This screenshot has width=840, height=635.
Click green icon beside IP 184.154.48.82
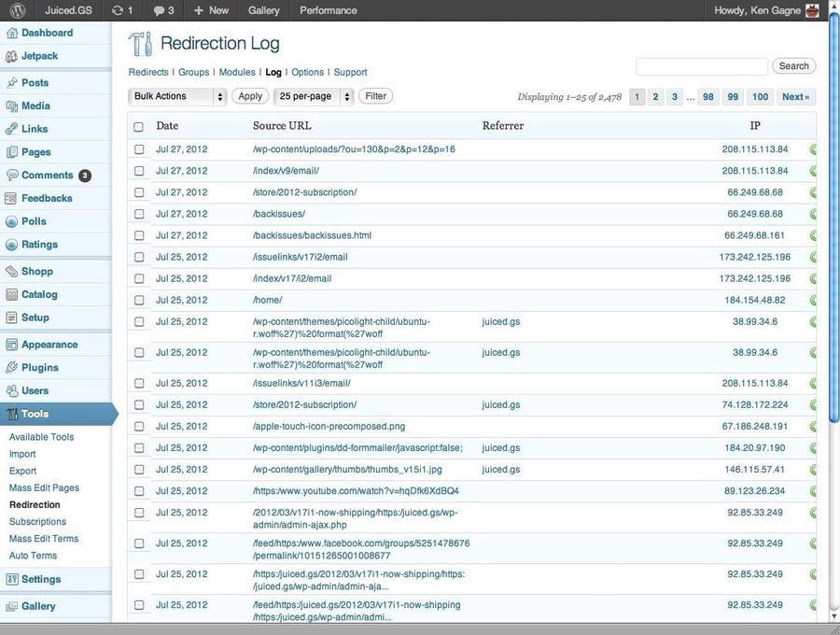click(813, 301)
